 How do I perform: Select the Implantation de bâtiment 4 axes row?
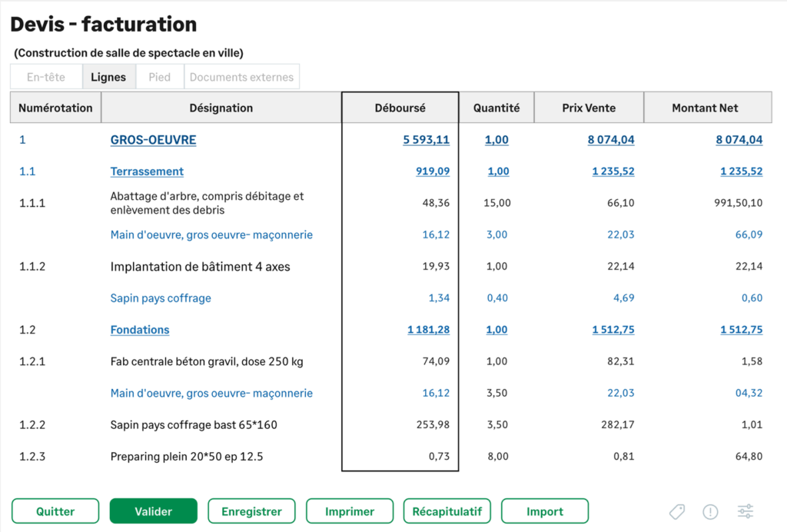[x=200, y=267]
